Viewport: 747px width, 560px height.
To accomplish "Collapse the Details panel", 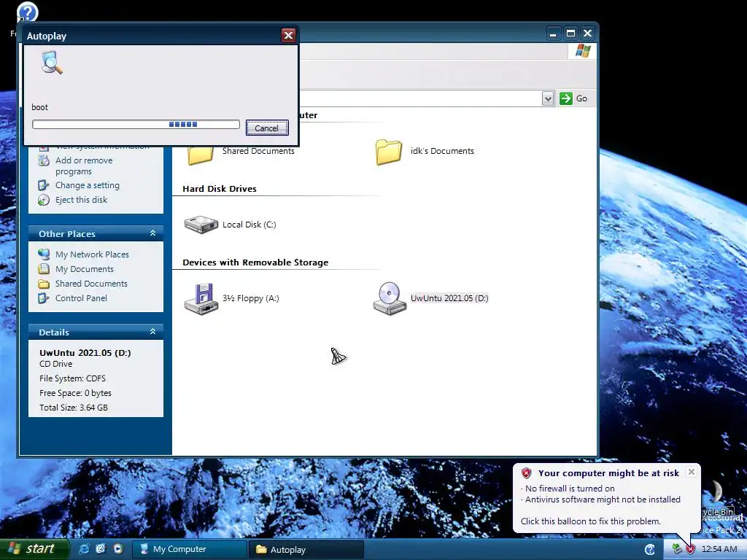I will point(152,332).
